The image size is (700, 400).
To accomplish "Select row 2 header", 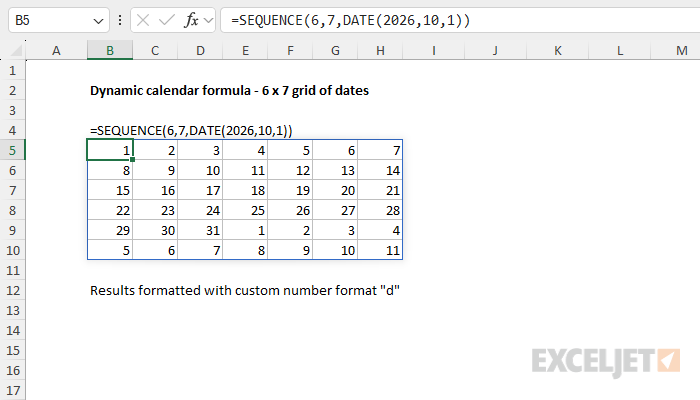I will 12,91.
